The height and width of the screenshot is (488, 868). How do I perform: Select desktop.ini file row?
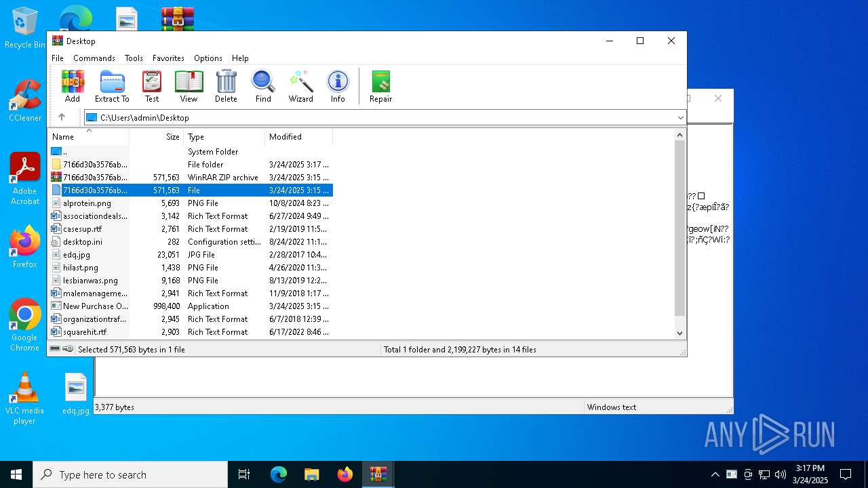pyautogui.click(x=191, y=242)
